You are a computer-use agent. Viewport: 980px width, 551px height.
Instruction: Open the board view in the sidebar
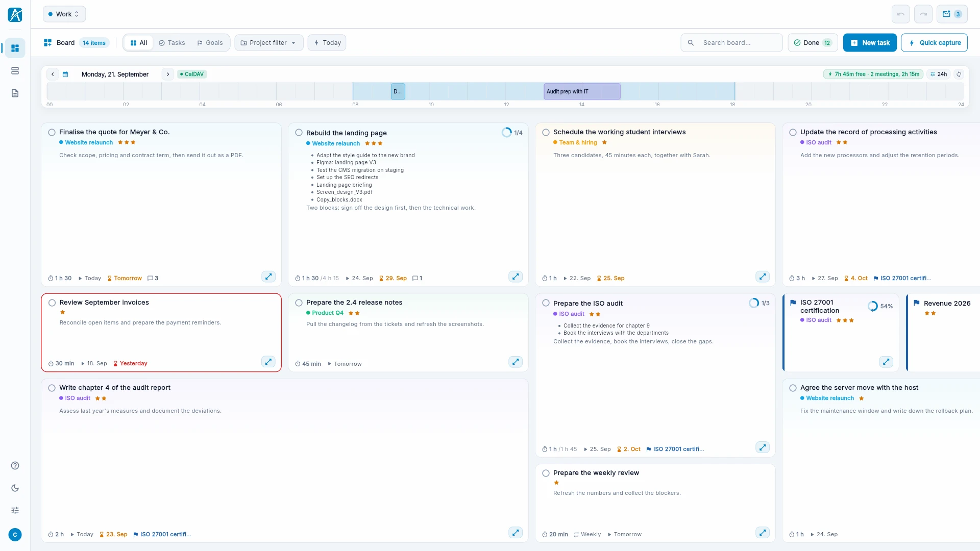tap(15, 48)
